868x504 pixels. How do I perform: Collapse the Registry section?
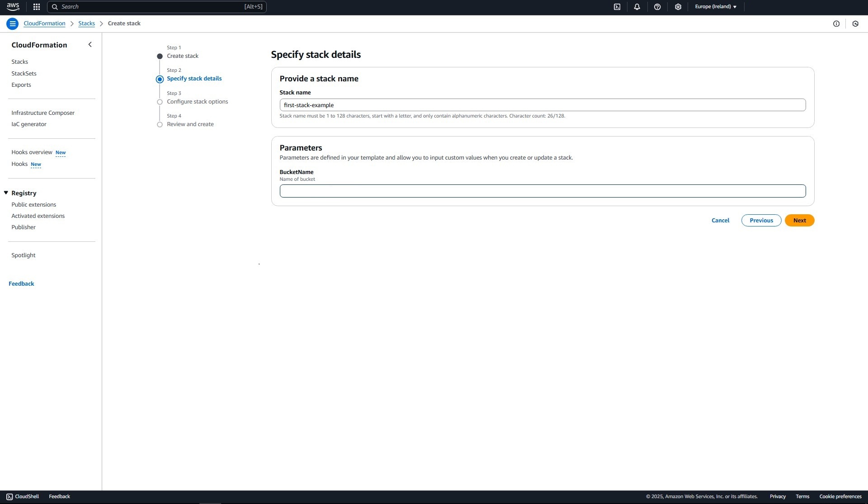6,193
